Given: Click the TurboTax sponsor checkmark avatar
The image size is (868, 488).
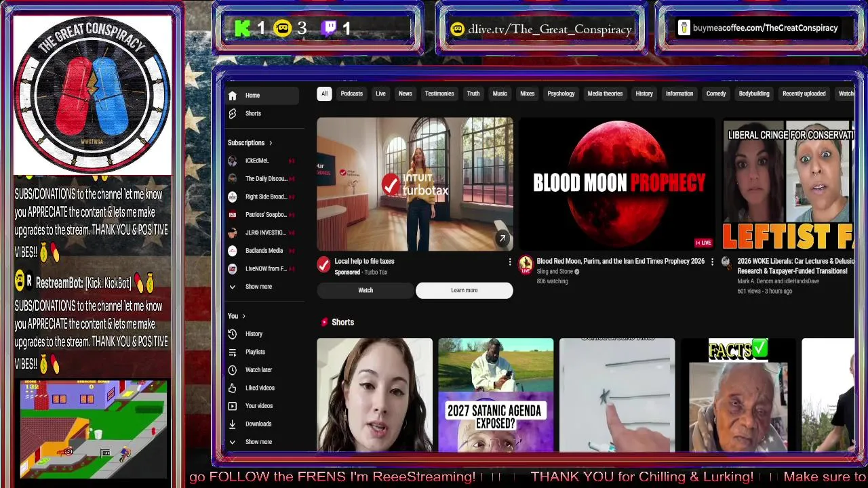Looking at the screenshot, I should [x=324, y=265].
